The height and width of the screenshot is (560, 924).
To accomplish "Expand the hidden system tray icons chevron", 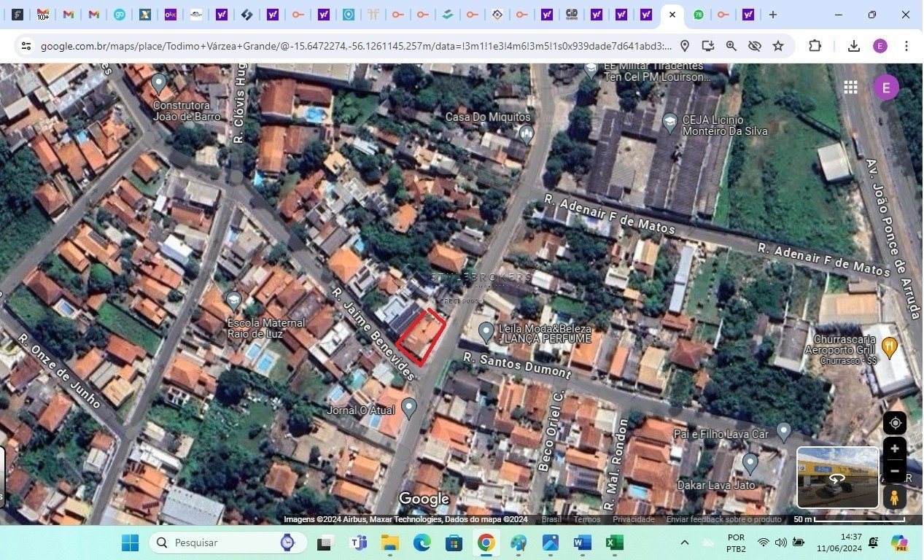I will coord(684,542).
